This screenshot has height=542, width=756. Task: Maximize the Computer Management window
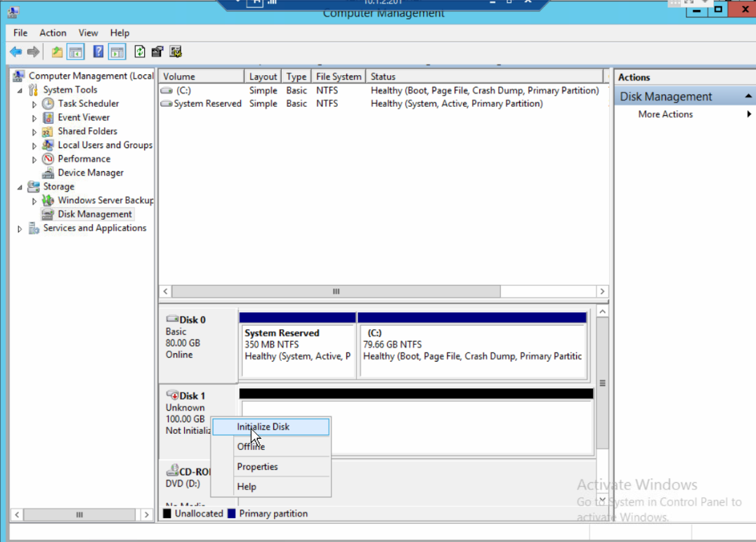click(718, 9)
